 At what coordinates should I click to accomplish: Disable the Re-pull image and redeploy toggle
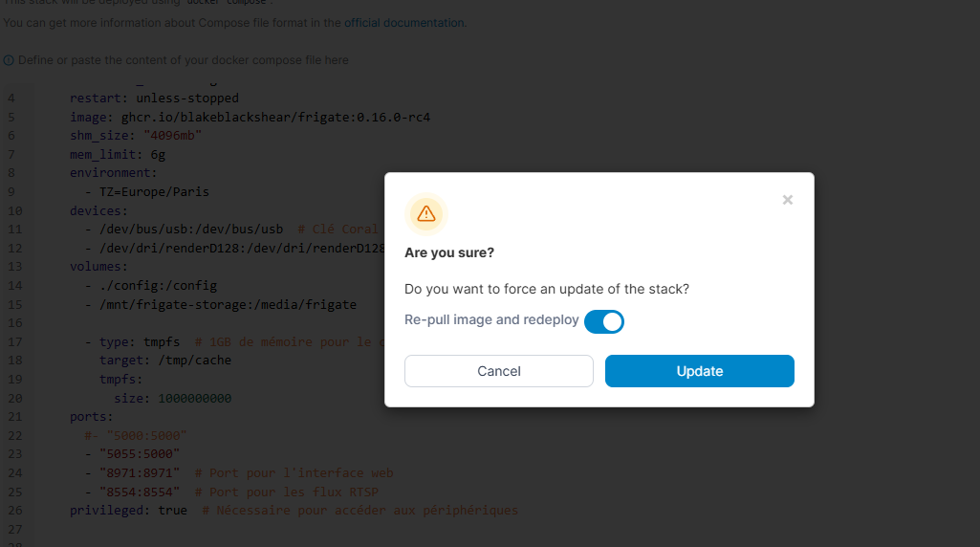[x=604, y=321]
